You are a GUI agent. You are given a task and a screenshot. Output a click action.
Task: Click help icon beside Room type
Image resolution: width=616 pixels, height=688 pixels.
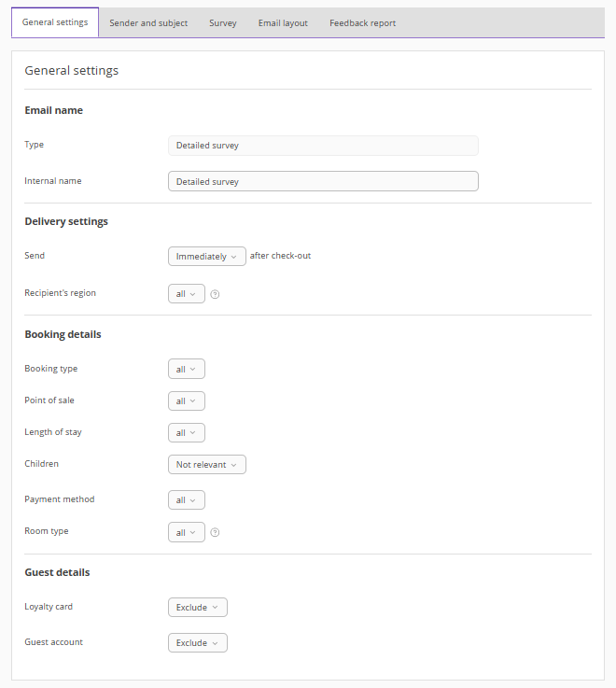215,533
